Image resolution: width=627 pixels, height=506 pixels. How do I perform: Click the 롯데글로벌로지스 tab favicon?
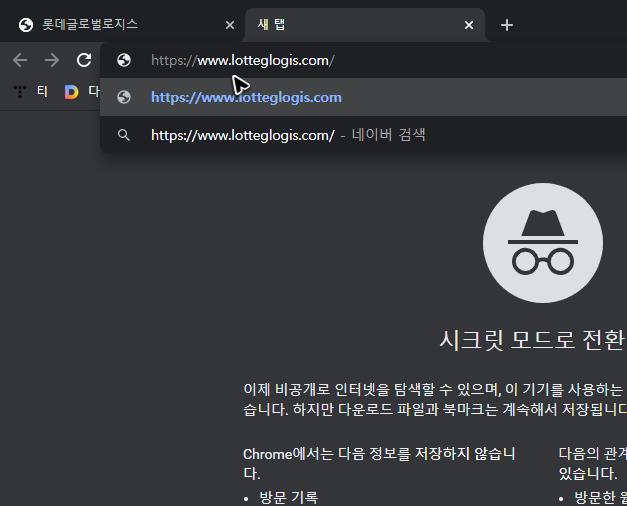click(26, 25)
